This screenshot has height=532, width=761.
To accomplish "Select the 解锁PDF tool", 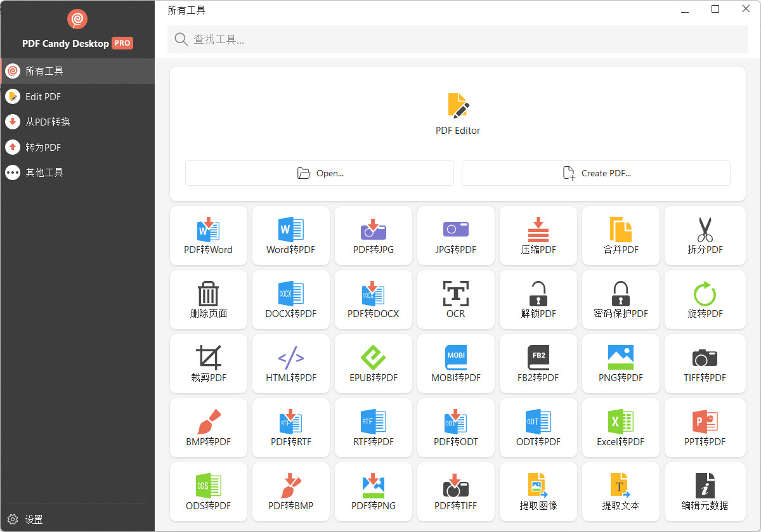I will pos(538,299).
